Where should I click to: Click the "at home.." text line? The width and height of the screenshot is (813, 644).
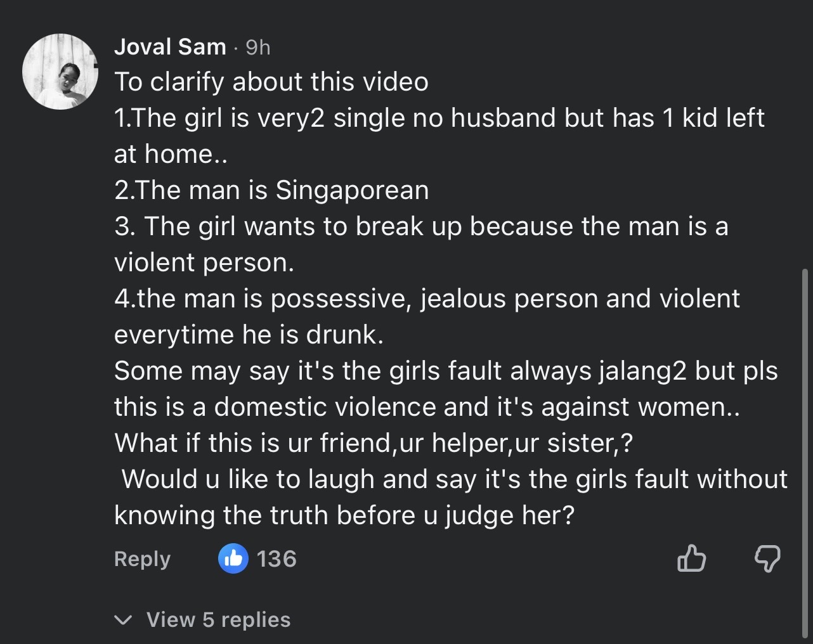tap(171, 154)
